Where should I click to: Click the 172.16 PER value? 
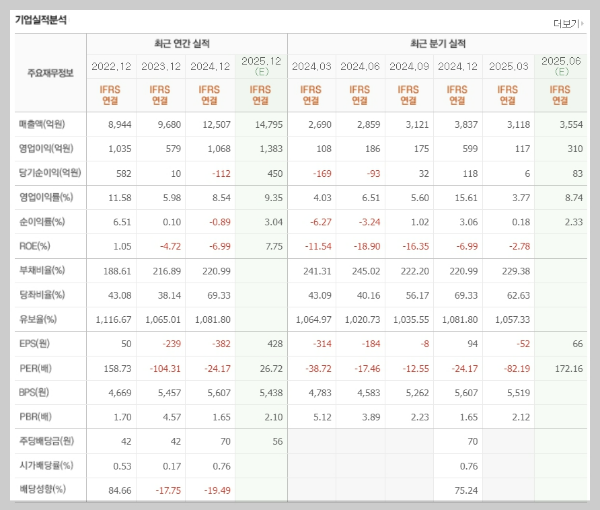click(x=569, y=369)
